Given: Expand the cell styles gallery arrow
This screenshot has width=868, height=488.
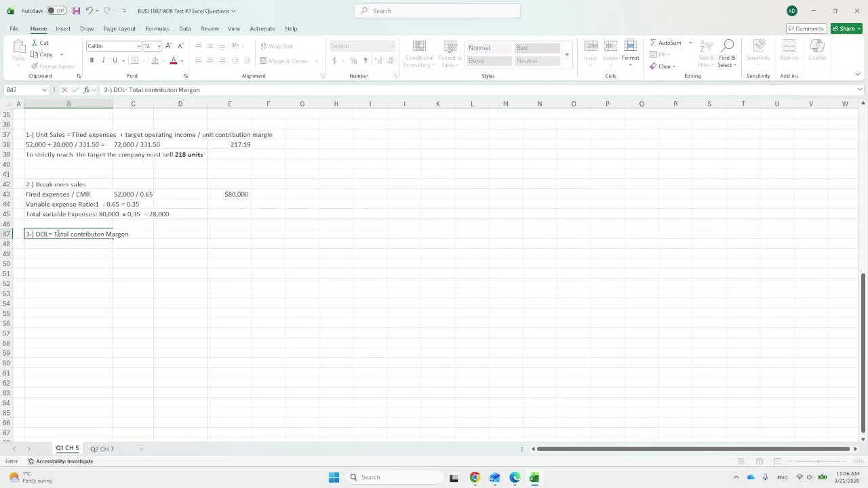Looking at the screenshot, I should click(567, 54).
